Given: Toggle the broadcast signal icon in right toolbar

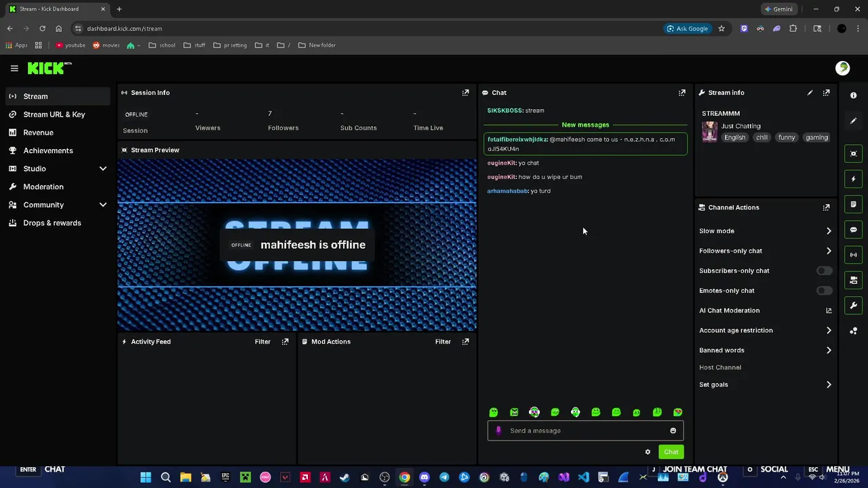Looking at the screenshot, I should point(853,255).
